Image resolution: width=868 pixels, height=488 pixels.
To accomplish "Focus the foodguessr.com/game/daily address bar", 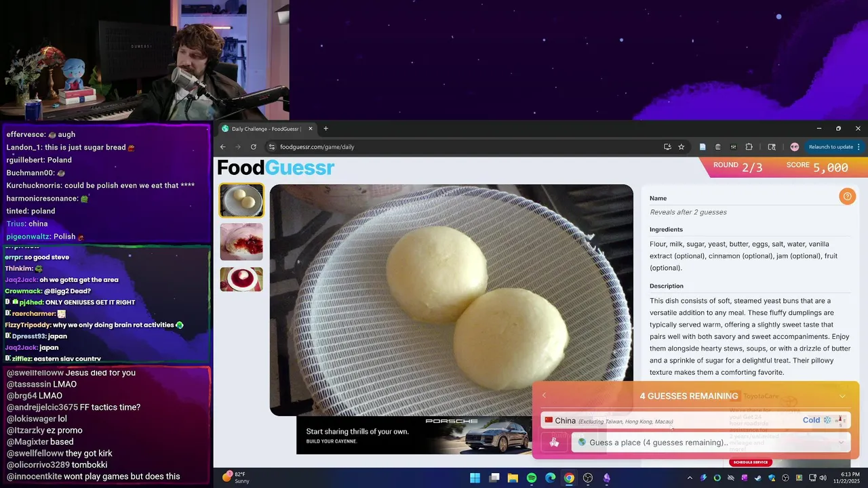I will [468, 146].
